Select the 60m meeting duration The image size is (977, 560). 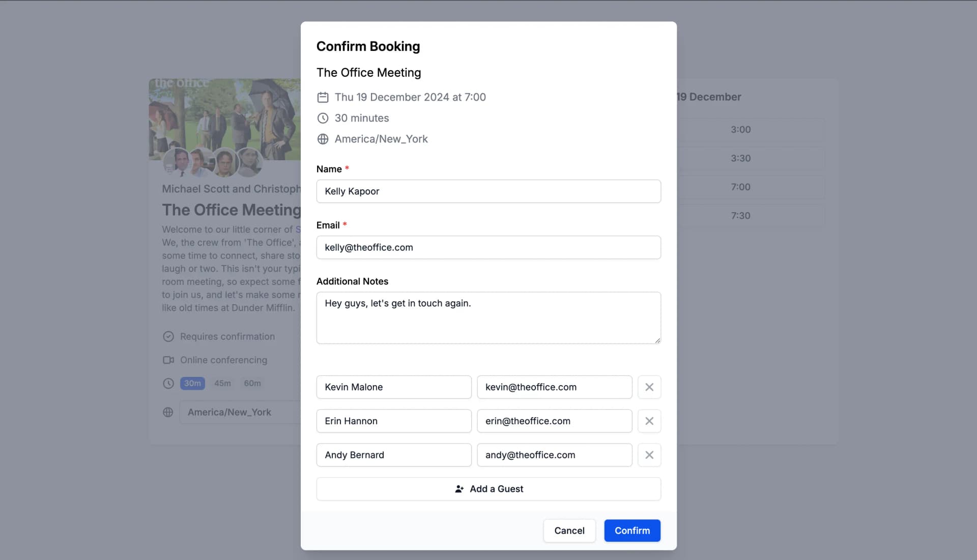pyautogui.click(x=252, y=384)
